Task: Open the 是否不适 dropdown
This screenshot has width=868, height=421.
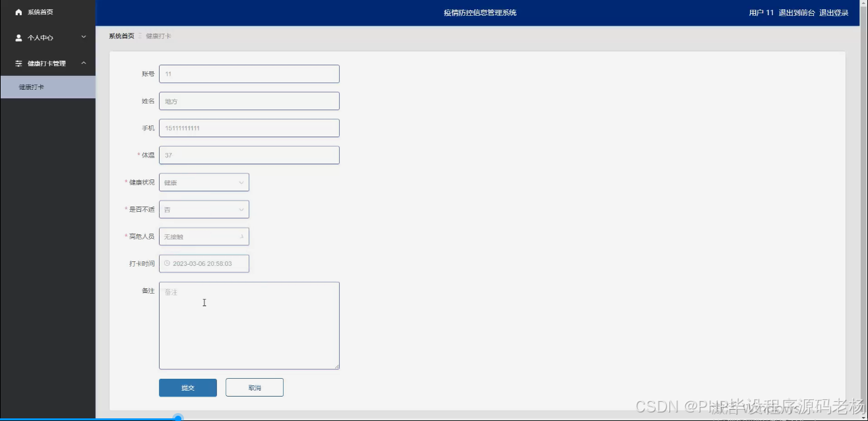Action: (204, 209)
